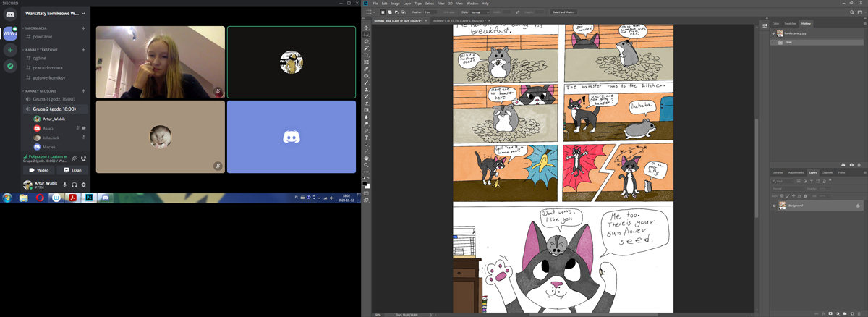
Task: Add channel to KANAŁY GŁOSOWE category
Action: coord(84,90)
